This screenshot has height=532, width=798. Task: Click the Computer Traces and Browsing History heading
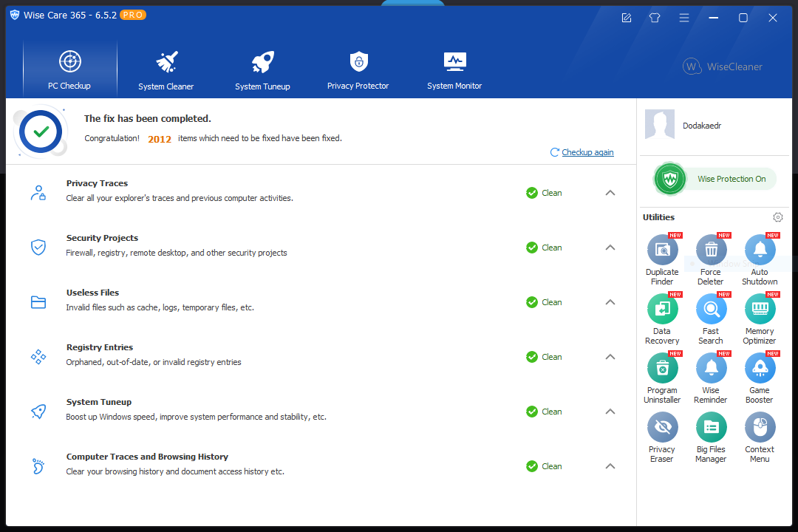pyautogui.click(x=147, y=457)
